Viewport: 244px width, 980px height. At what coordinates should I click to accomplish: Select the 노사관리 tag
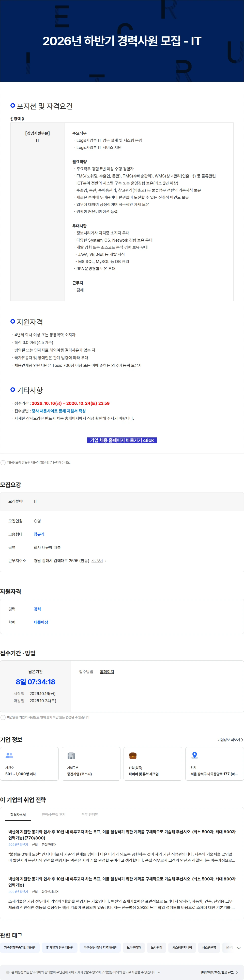pos(156,948)
